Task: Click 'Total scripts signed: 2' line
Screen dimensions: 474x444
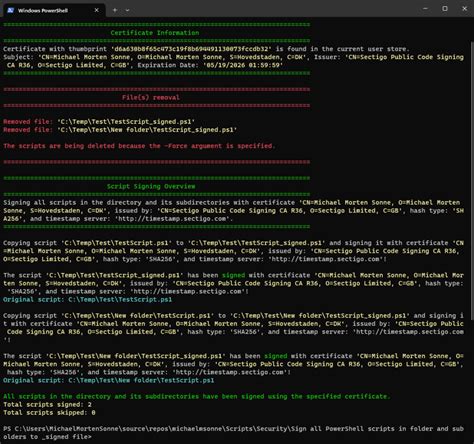Action: click(47, 404)
